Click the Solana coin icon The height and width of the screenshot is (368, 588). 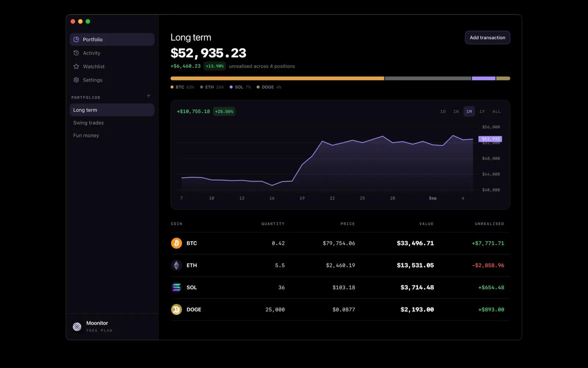coord(176,287)
